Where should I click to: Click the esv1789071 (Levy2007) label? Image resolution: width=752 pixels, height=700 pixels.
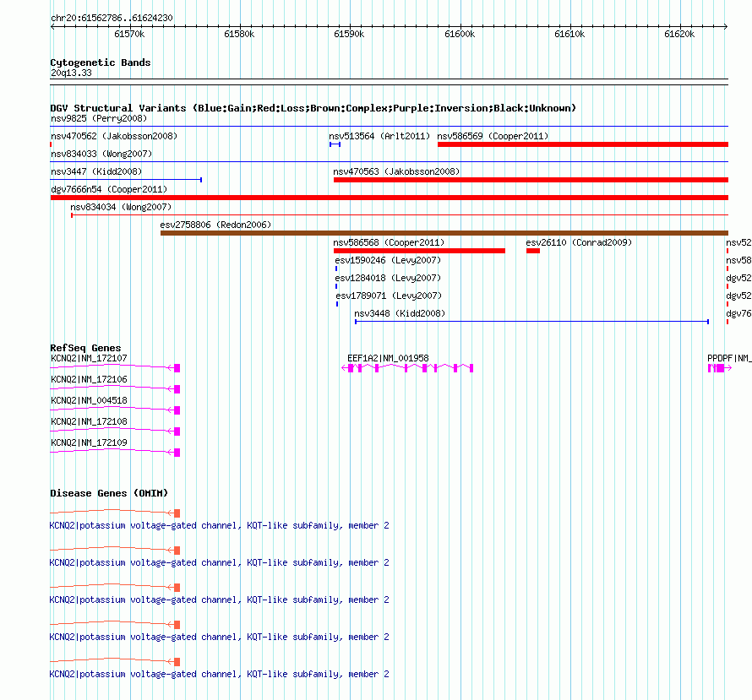[x=389, y=296]
